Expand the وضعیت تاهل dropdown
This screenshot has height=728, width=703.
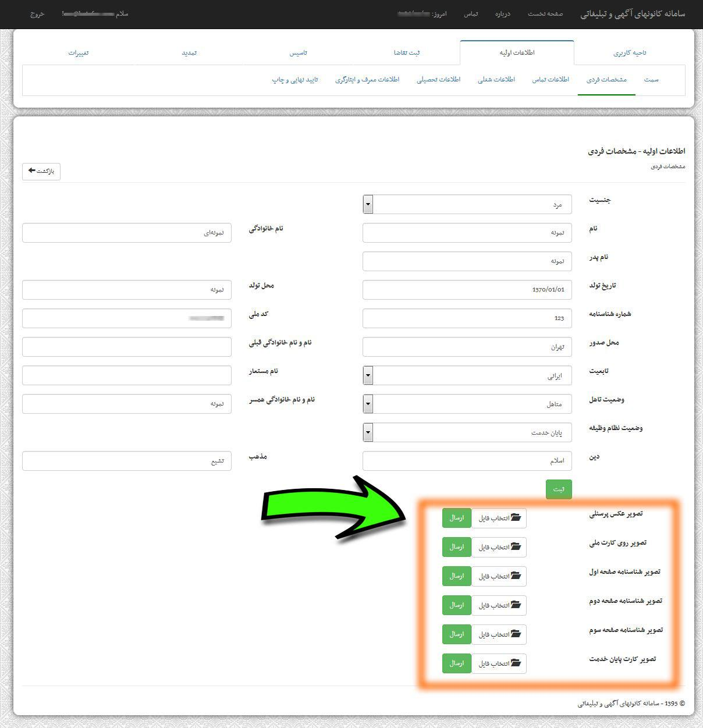(x=467, y=404)
